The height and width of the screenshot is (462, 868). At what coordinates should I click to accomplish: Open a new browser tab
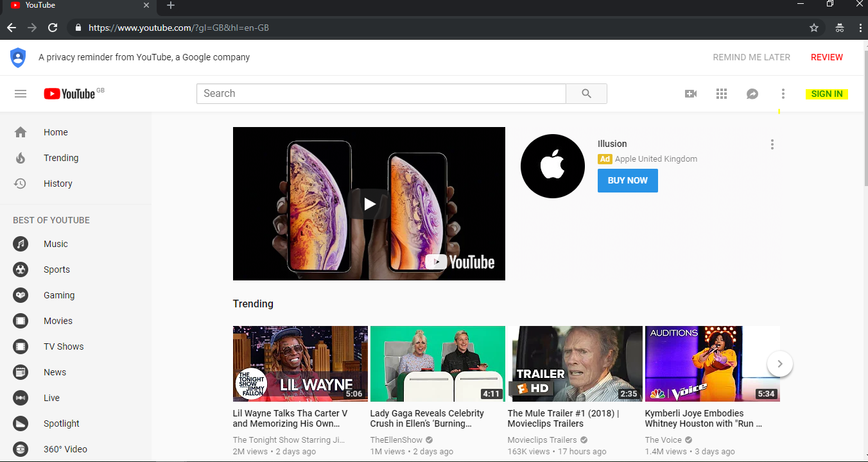point(171,6)
